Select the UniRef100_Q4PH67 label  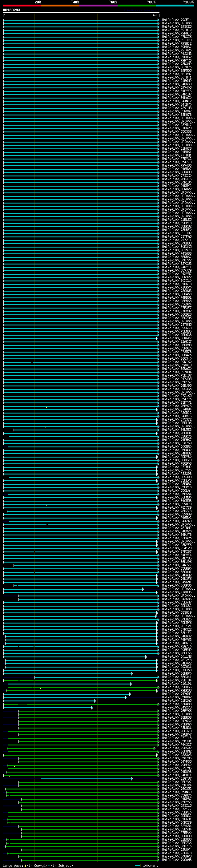coord(176,440)
